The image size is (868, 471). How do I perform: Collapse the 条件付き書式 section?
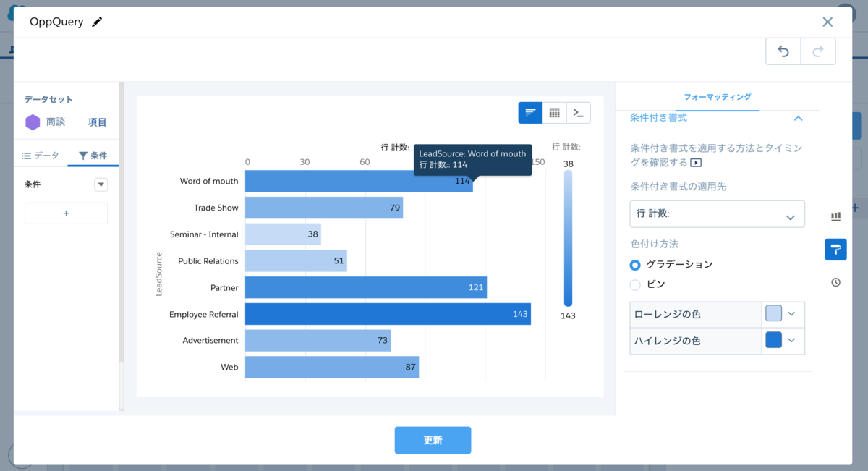(799, 118)
